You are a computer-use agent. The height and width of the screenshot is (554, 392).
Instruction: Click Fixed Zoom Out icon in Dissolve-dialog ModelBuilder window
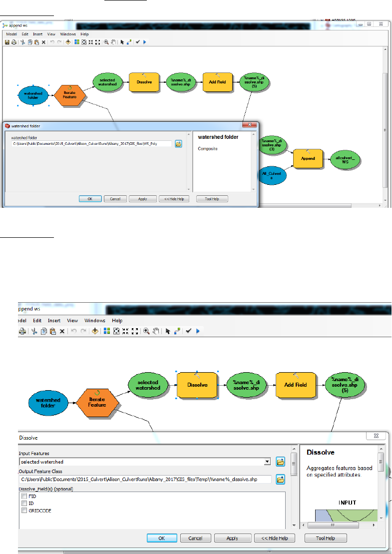pos(134,331)
